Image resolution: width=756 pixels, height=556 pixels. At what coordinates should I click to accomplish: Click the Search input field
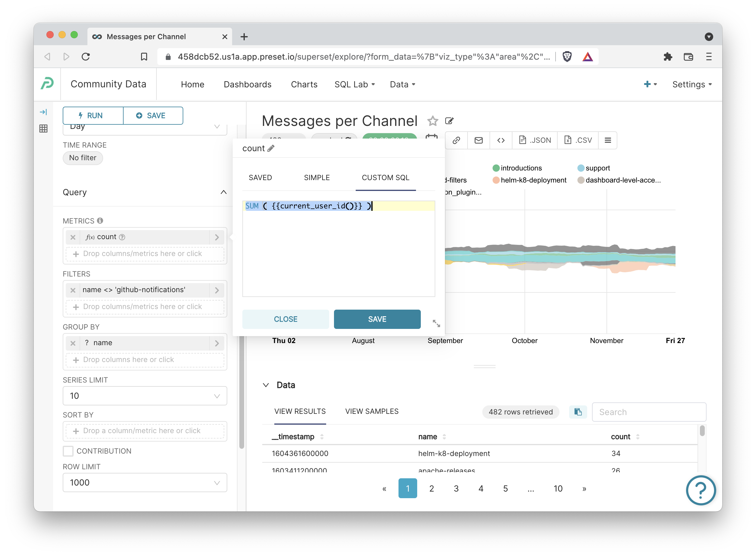649,412
